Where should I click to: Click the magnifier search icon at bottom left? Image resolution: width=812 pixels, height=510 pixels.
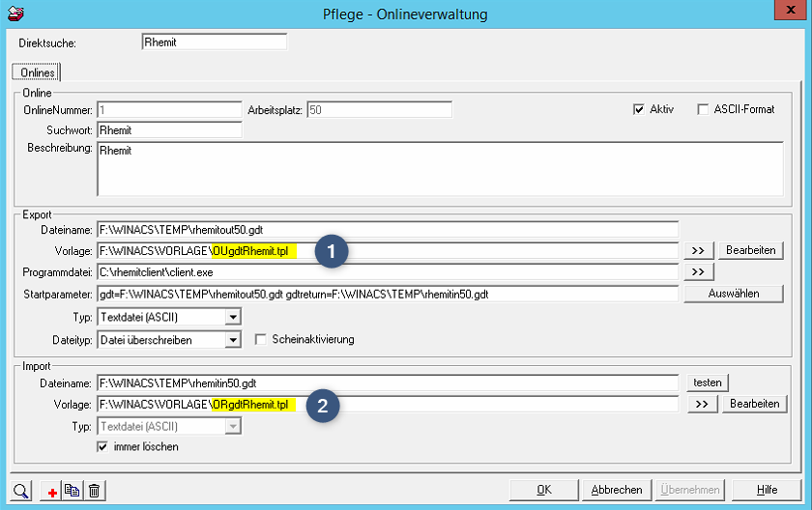click(x=22, y=490)
